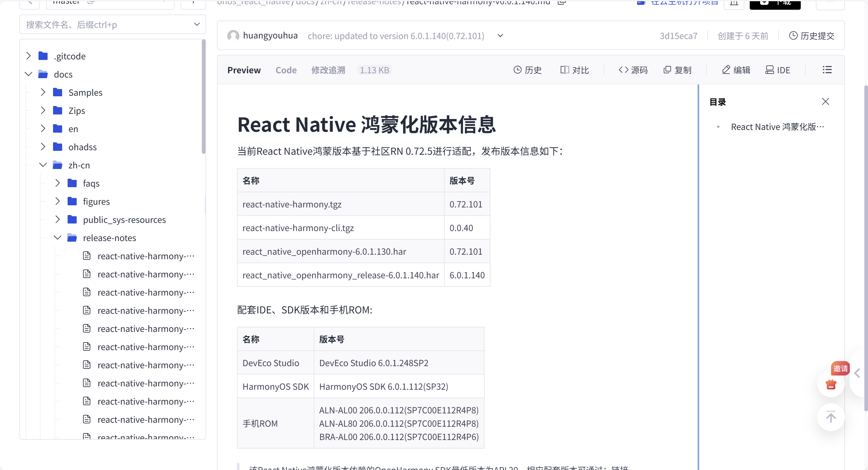
Task: Expand the commit message chevron
Action: click(500, 36)
